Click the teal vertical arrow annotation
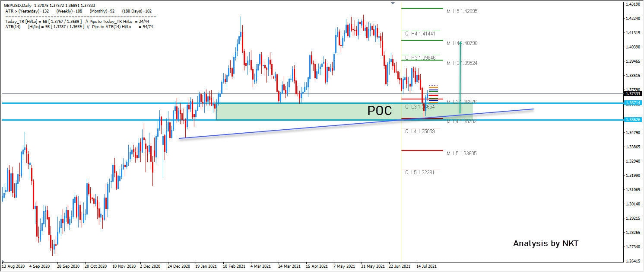 pyautogui.click(x=460, y=78)
